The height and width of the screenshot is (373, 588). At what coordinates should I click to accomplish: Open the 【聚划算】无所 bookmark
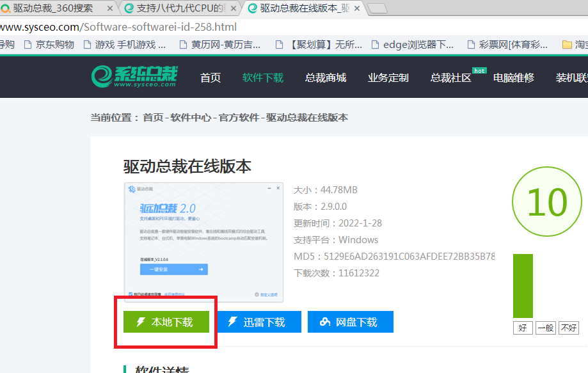pyautogui.click(x=319, y=45)
